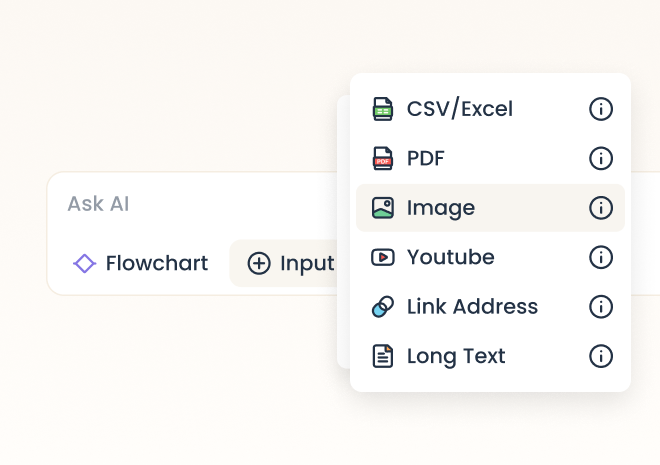This screenshot has height=465, width=660.
Task: Click the Link Address chain icon
Action: click(x=383, y=307)
